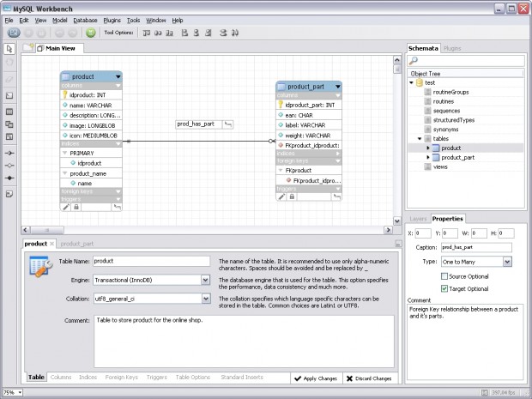532x399 pixels.
Task: Close the product editor tab
Action: pyautogui.click(x=51, y=244)
